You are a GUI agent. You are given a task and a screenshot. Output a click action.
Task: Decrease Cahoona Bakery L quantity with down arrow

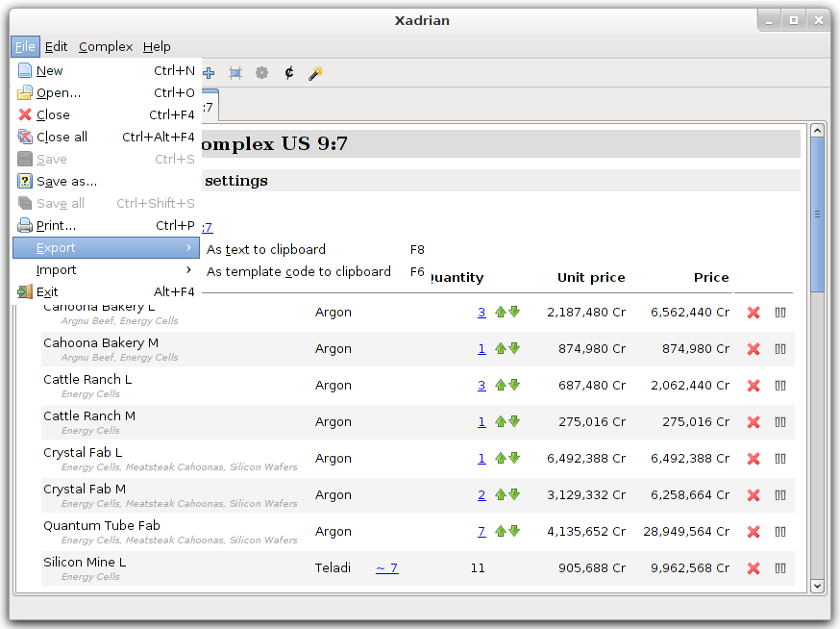pyautogui.click(x=514, y=312)
